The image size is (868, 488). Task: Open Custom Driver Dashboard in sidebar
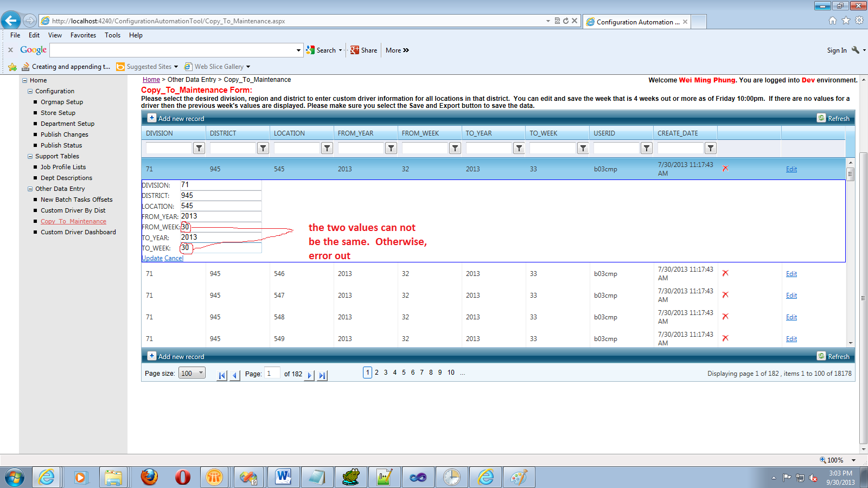tap(78, 232)
